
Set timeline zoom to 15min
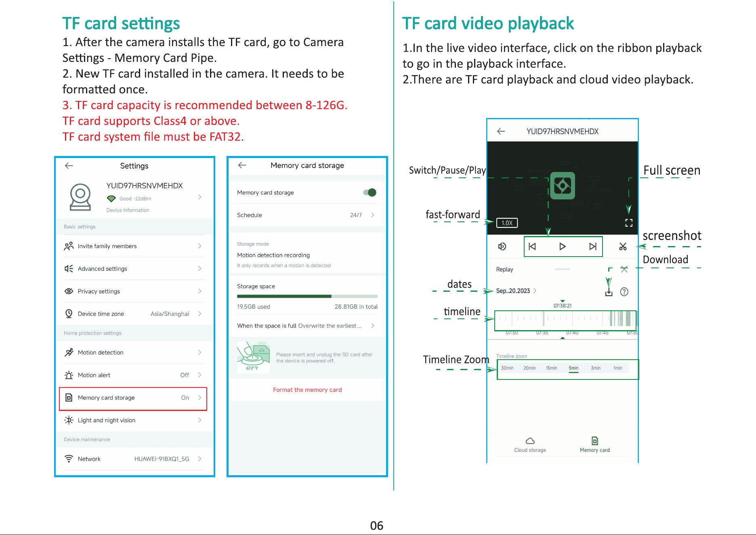[x=551, y=368]
